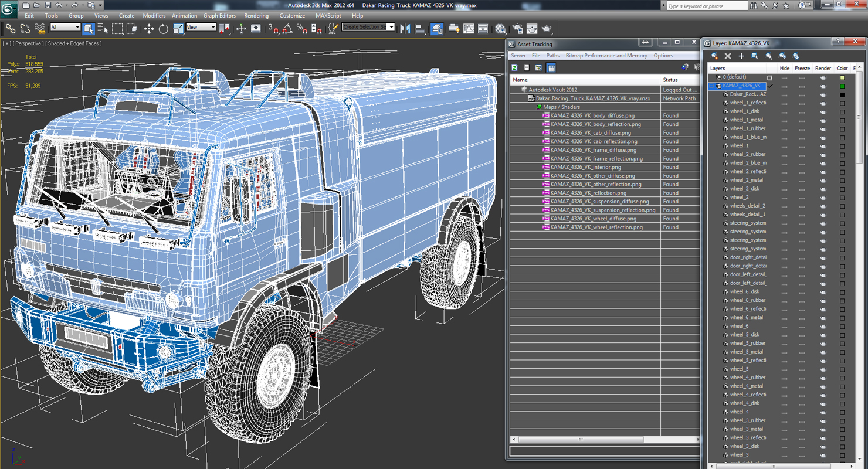Toggle Hide for 0 (default) layer
This screenshot has height=469, width=868.
784,77
